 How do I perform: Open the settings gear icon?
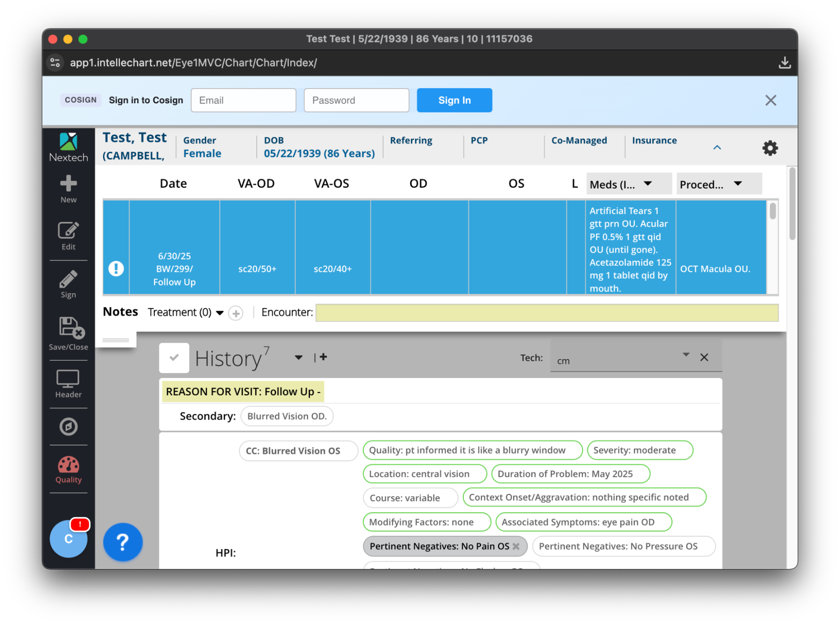[770, 148]
